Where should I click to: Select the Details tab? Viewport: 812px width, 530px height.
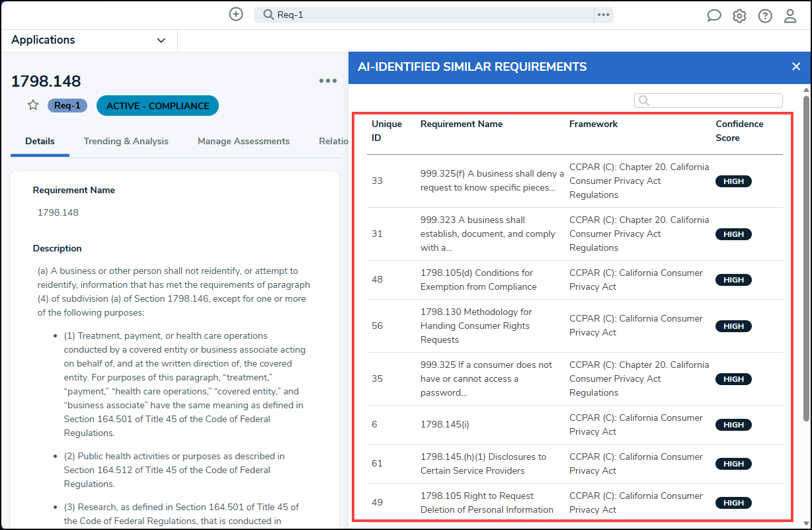40,141
